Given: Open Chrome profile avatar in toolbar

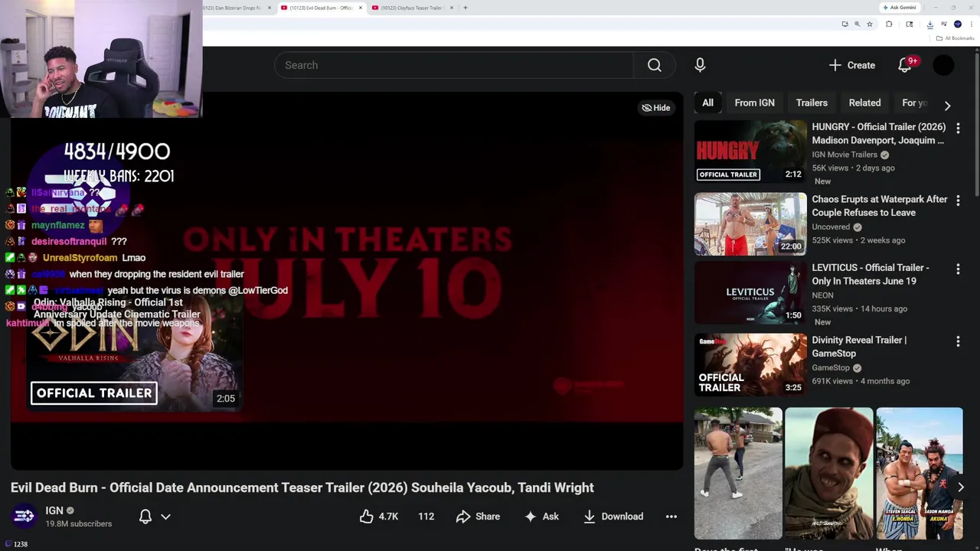Looking at the screenshot, I should (x=958, y=24).
